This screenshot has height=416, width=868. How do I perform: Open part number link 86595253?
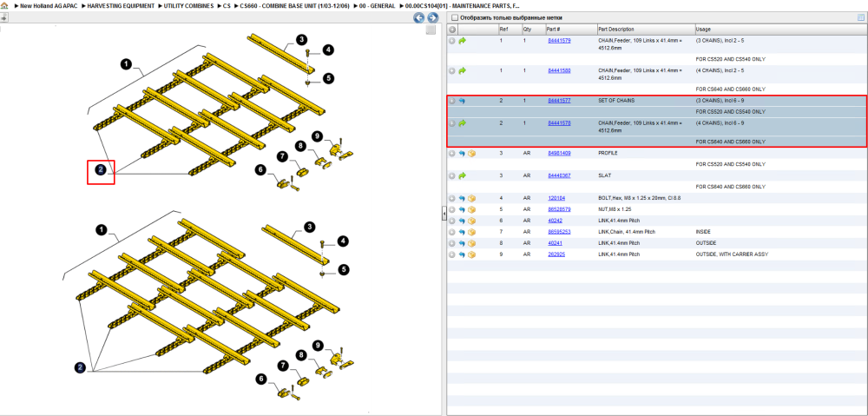[559, 232]
